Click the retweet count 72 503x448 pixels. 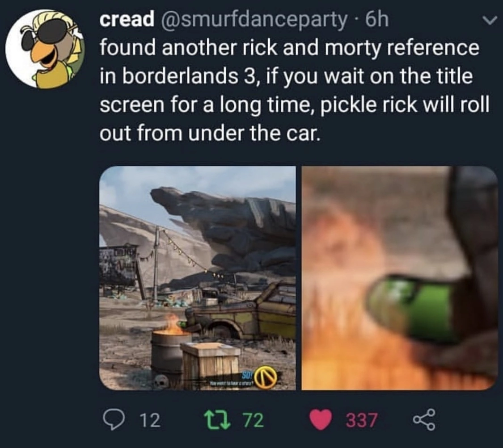point(253,420)
